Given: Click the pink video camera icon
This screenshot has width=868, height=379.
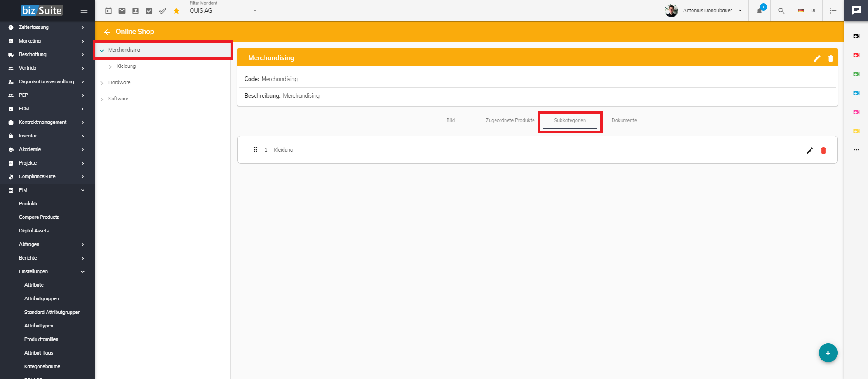Looking at the screenshot, I should click(856, 112).
